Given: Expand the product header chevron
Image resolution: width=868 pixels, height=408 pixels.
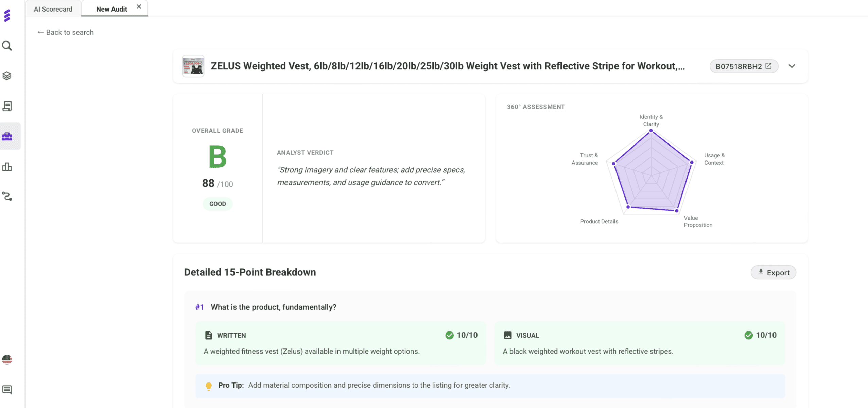Looking at the screenshot, I should point(792,66).
